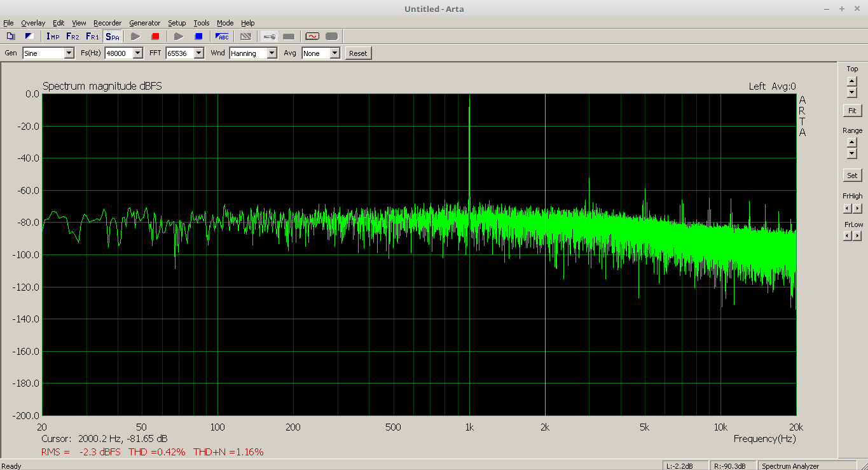Open the Wnd Hanning window dropdown
This screenshot has height=470, width=868.
pos(272,53)
